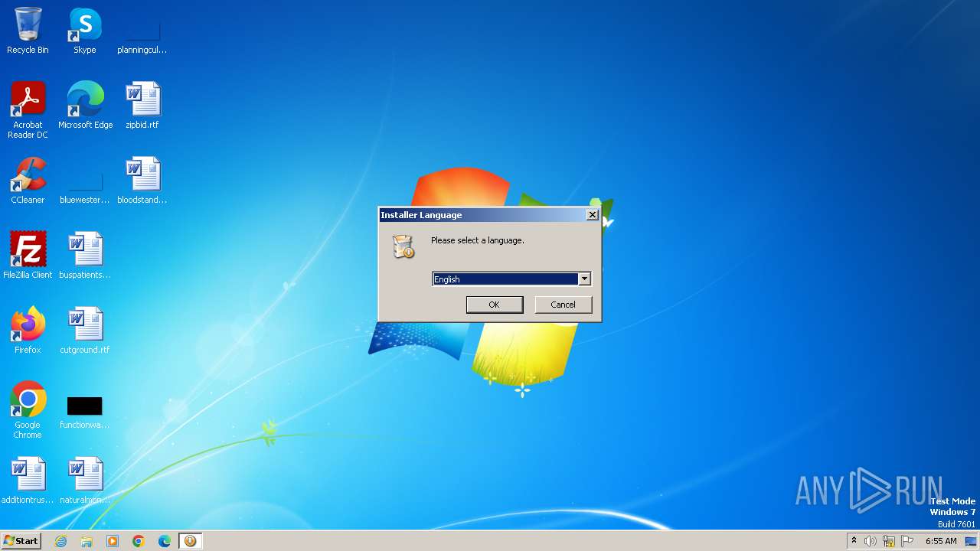Image resolution: width=980 pixels, height=551 pixels.
Task: Select the additiontrus... document
Action: coord(28,481)
